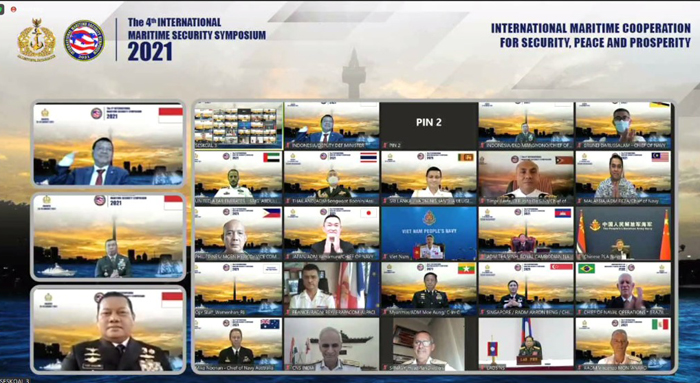This screenshot has width=700, height=383.
Task: Click the red recording indicator dot
Action: pos(13,9)
